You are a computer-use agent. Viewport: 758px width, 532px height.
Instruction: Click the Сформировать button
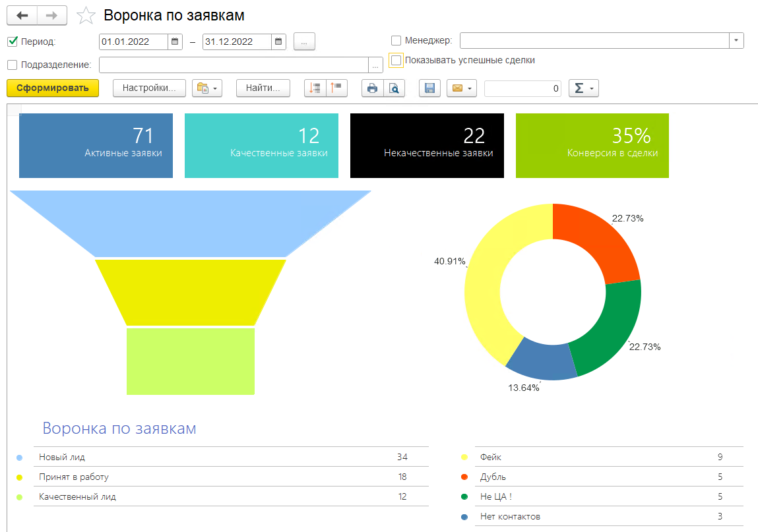53,88
